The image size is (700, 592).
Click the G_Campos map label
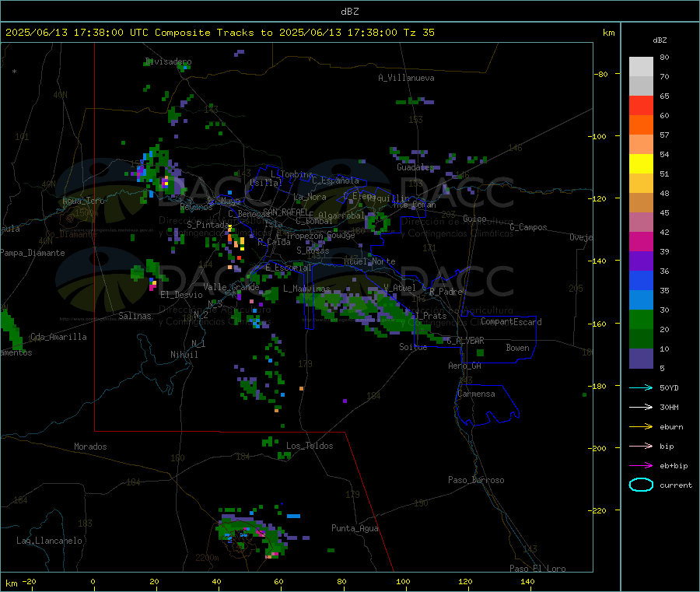click(528, 227)
